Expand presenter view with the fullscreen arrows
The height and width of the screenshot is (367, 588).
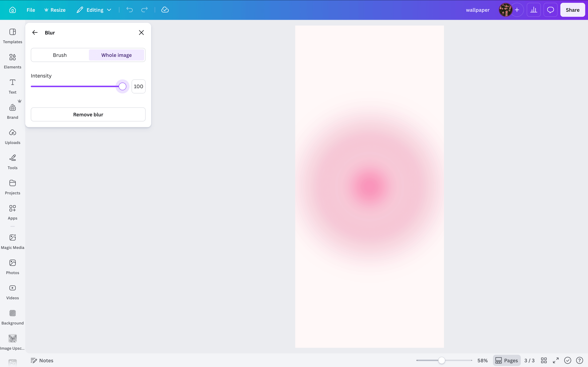tap(556, 360)
